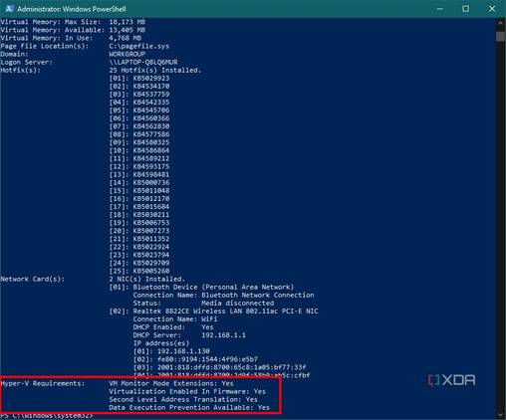Click the 'Connection Name: WiFi' line
This screenshot has width=506, height=420.
(175, 318)
